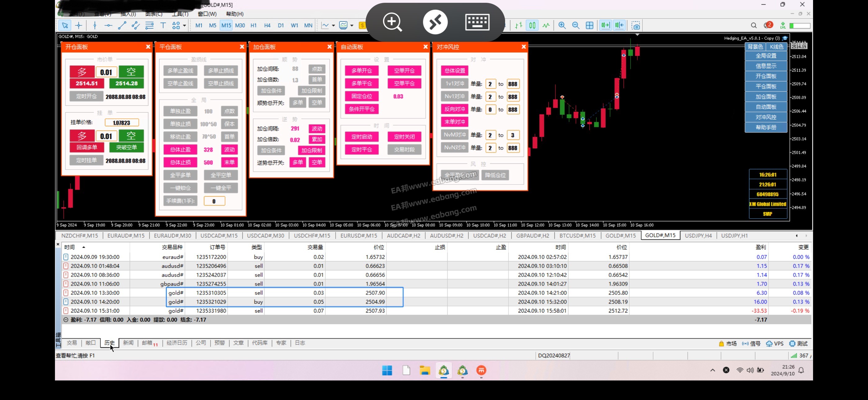Viewport: 868px width, 400px height.
Task: Take a chart screenshot with camera icon
Action: (x=635, y=25)
